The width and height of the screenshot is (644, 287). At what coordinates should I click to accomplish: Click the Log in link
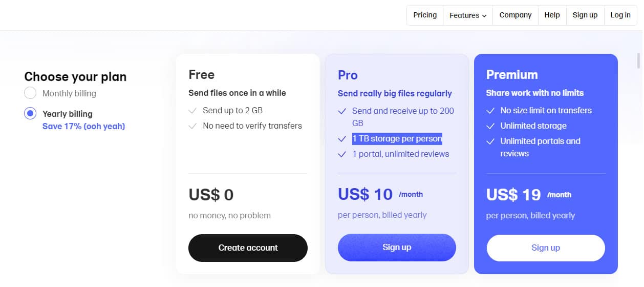click(620, 15)
